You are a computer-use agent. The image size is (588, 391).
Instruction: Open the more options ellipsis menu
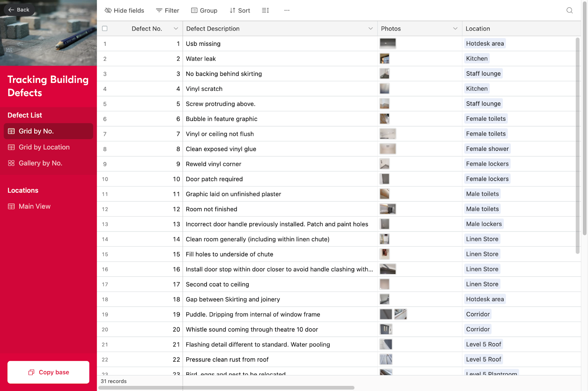point(287,10)
